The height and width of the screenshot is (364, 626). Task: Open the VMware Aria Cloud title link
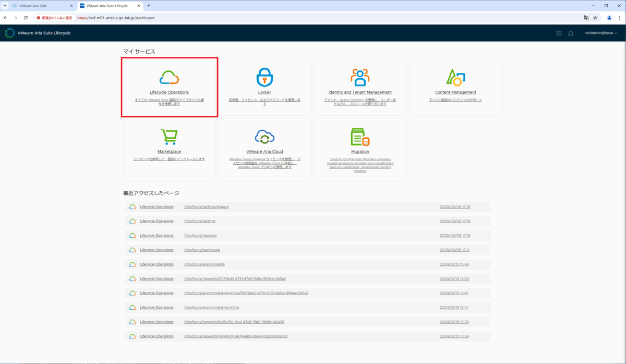264,152
